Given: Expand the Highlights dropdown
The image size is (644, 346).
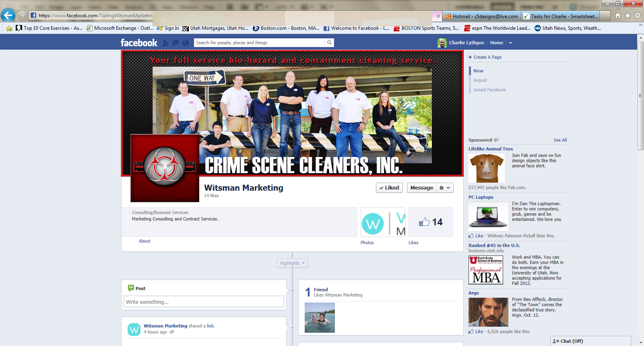Looking at the screenshot, I should point(293,263).
